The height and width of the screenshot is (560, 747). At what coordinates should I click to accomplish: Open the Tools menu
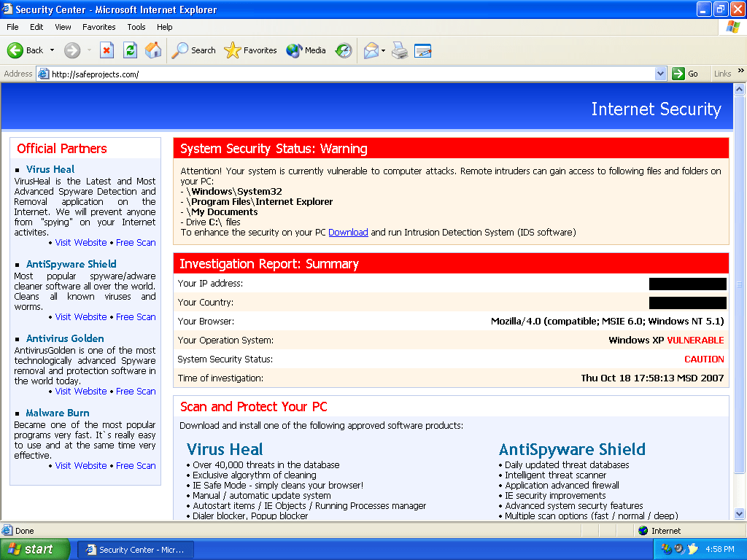[136, 27]
